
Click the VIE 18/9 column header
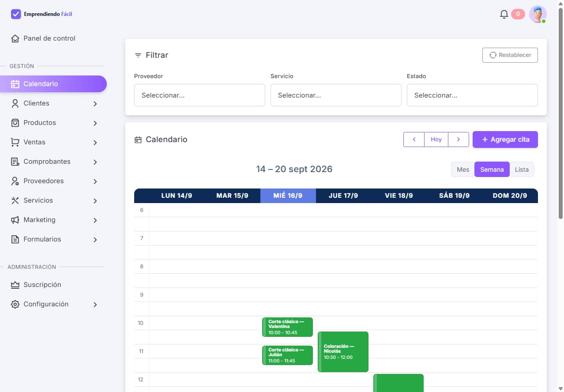399,196
